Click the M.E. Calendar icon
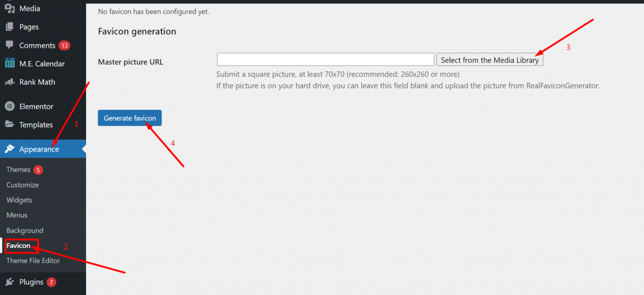Screen dimensions: 644x295 (x=9, y=64)
